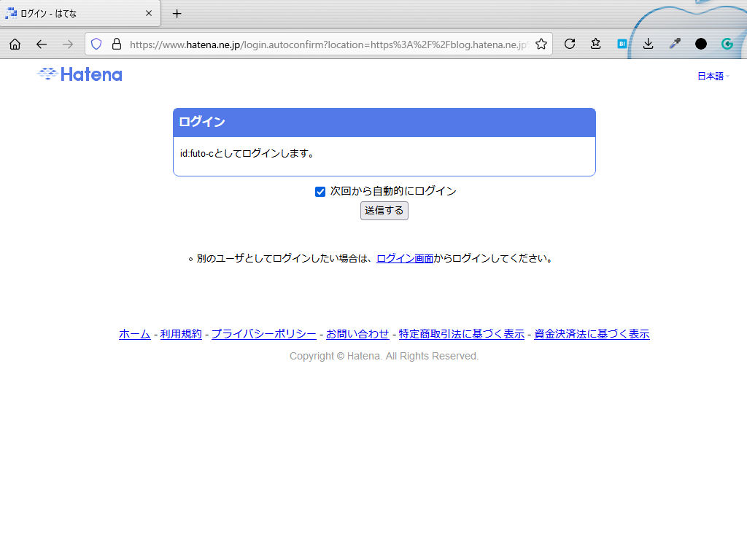Screen dimensions: 747x560
Task: Uncheck 次回から自動的にログイン checkbox
Action: click(x=320, y=192)
